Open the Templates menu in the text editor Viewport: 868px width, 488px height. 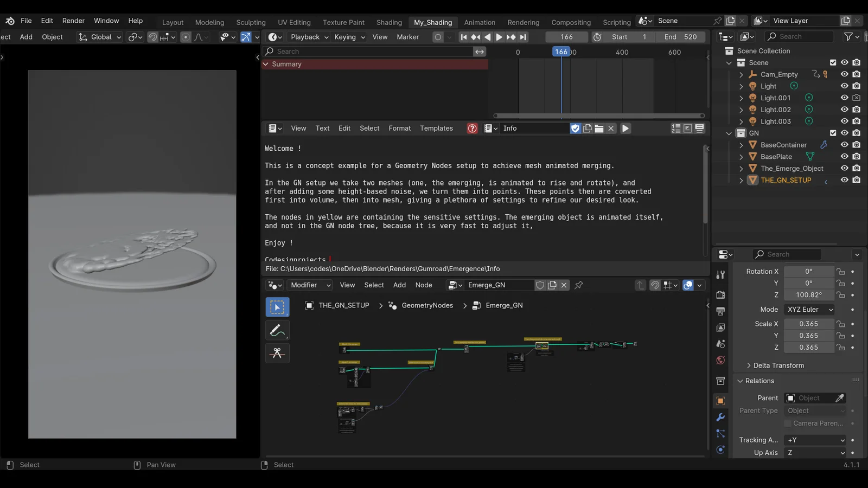(436, 128)
